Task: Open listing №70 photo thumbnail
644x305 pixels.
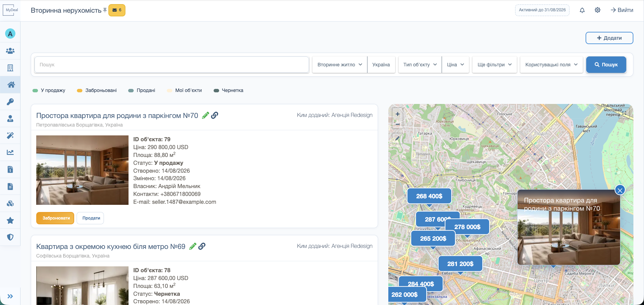Action: [82, 170]
